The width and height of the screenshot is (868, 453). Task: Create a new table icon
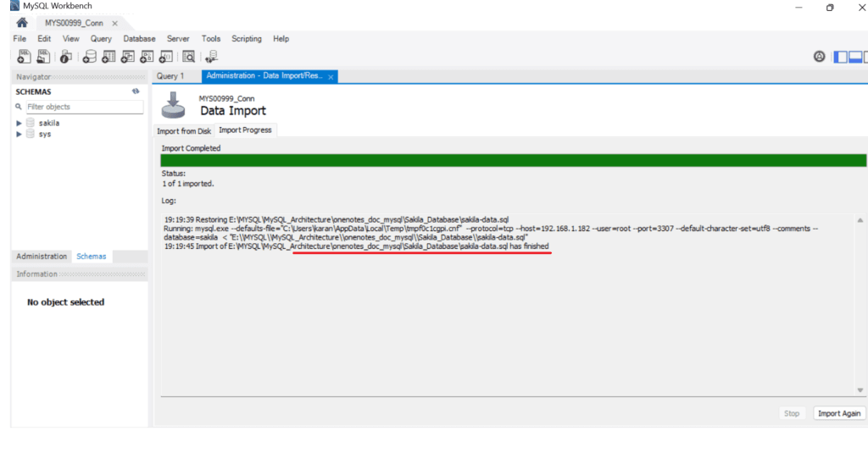point(108,57)
